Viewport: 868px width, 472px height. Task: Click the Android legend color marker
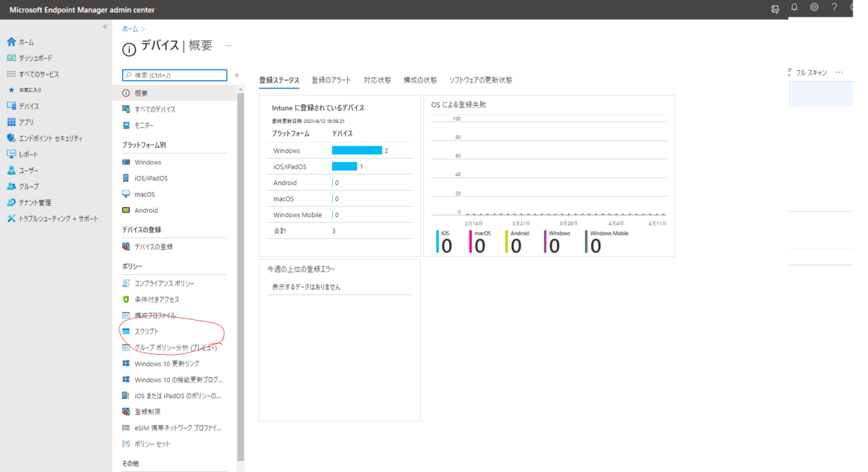[507, 242]
